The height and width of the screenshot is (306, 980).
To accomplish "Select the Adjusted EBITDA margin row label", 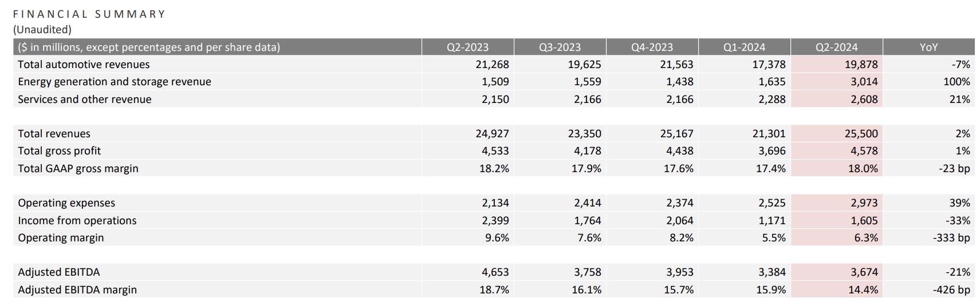I will click(77, 290).
